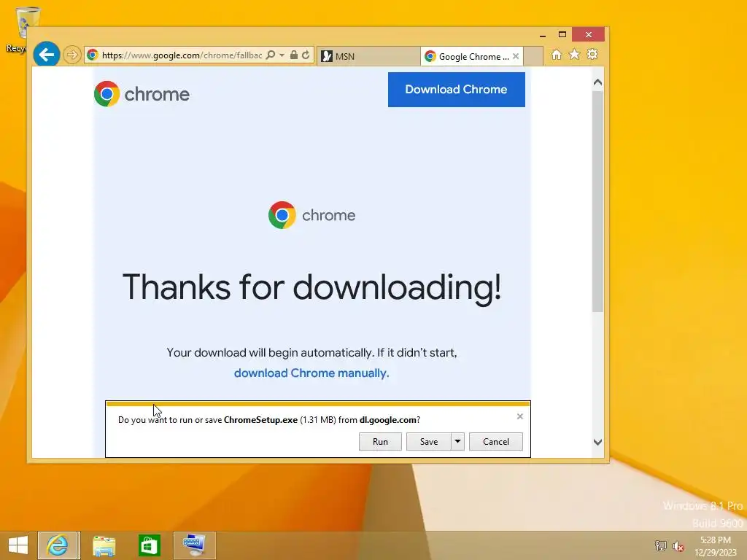Click the Download Chrome button

pos(457,90)
